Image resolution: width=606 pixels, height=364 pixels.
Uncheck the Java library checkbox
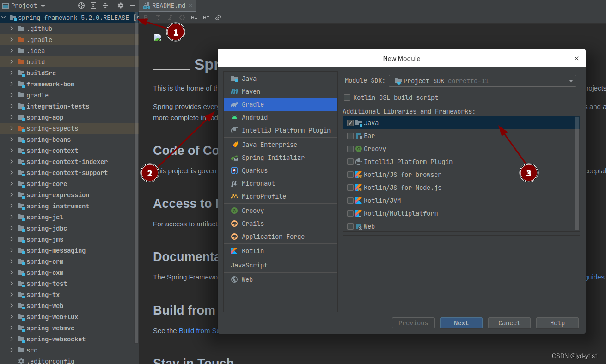click(350, 123)
